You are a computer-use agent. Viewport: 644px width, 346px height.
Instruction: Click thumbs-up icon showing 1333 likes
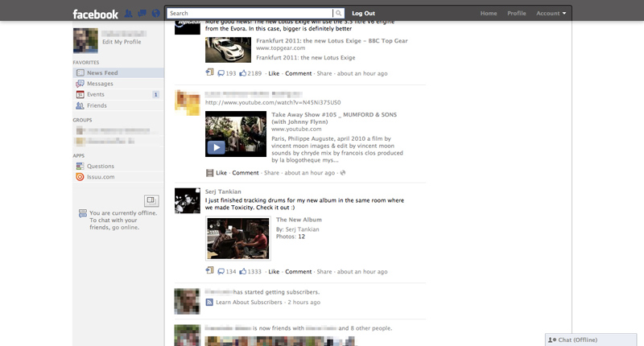click(x=243, y=271)
